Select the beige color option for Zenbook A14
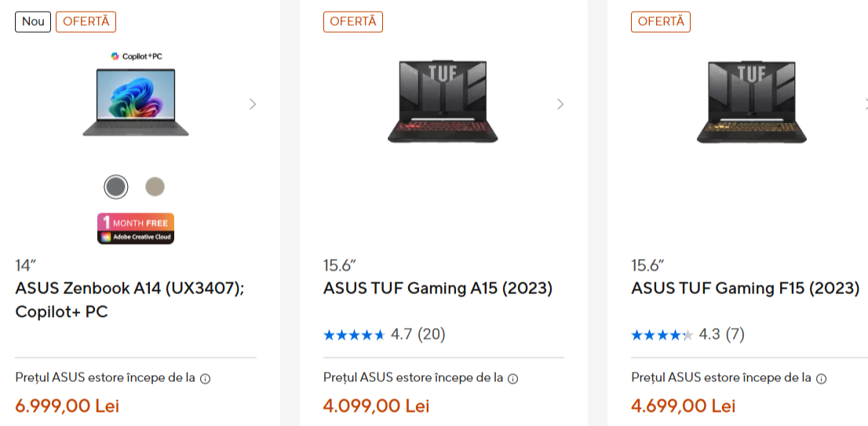 (x=155, y=187)
